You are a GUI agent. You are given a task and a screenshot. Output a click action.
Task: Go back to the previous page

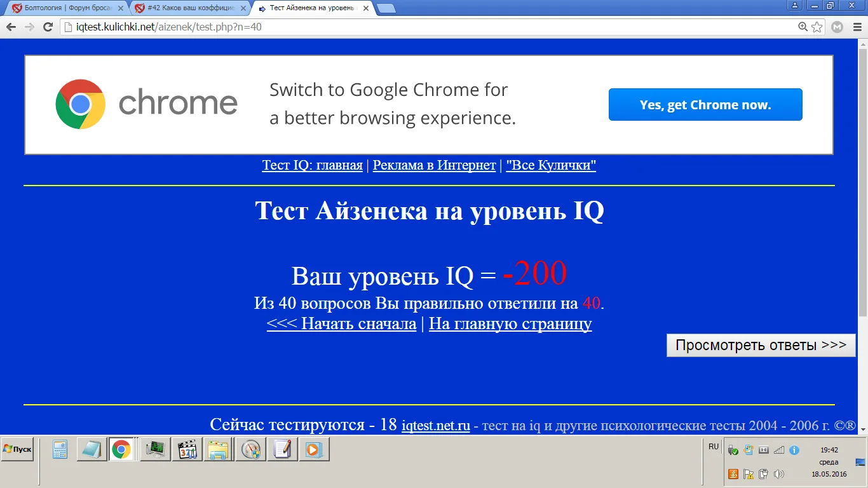pos(11,27)
